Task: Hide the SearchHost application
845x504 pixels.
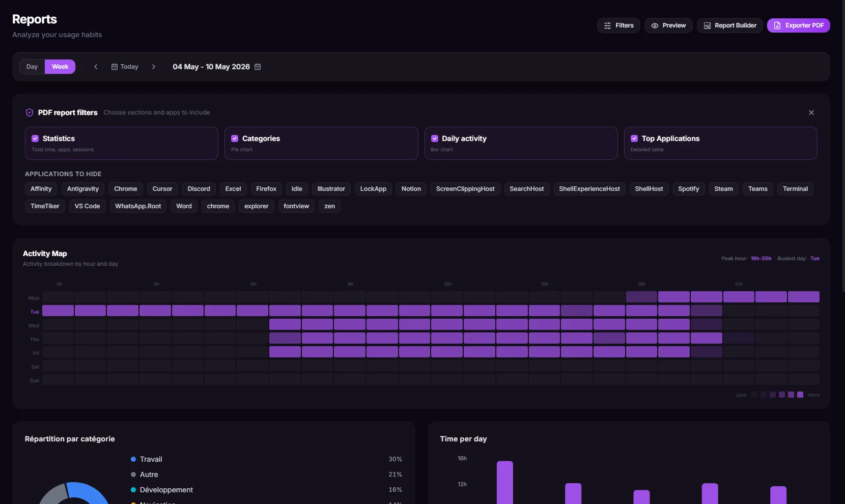Action: (x=527, y=189)
